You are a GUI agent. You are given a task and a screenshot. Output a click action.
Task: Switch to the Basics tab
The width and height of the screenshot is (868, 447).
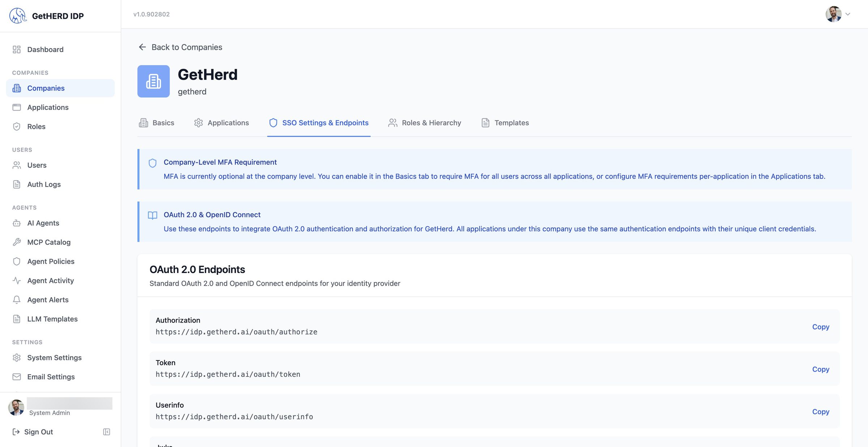point(156,123)
